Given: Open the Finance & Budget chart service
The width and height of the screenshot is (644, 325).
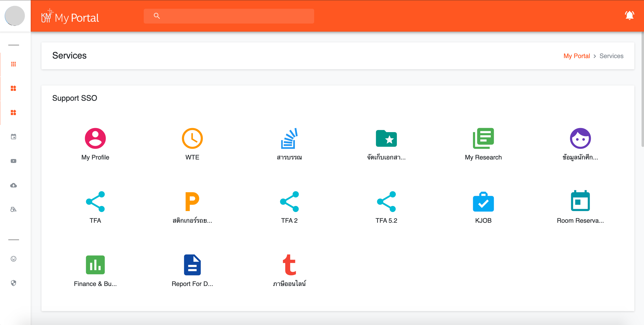Looking at the screenshot, I should click(x=95, y=265).
